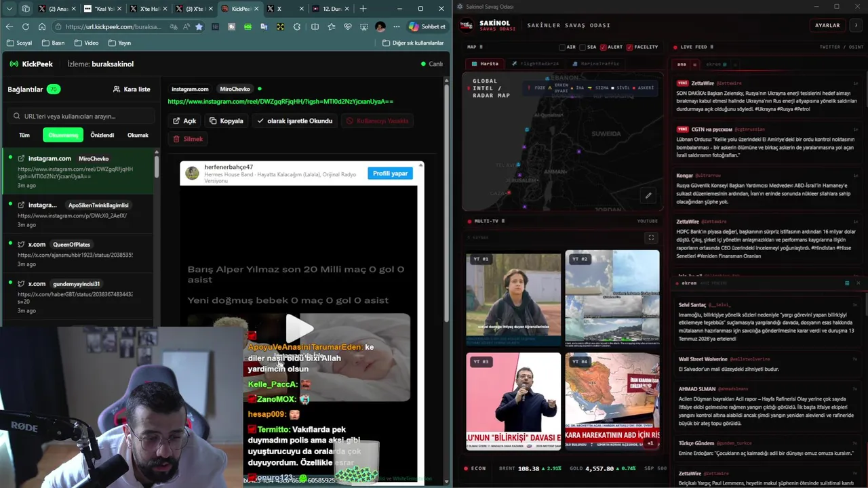868x488 pixels.
Task: Reload the KickPeek page
Action: [x=26, y=26]
